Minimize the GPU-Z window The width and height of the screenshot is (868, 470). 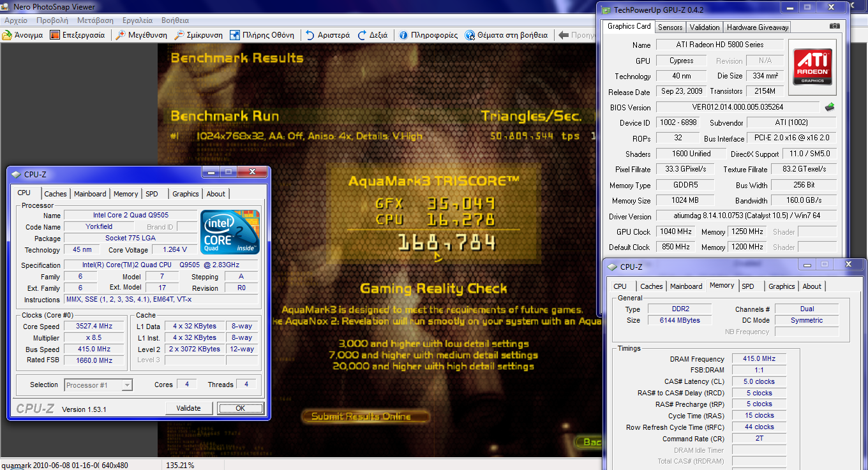point(790,8)
